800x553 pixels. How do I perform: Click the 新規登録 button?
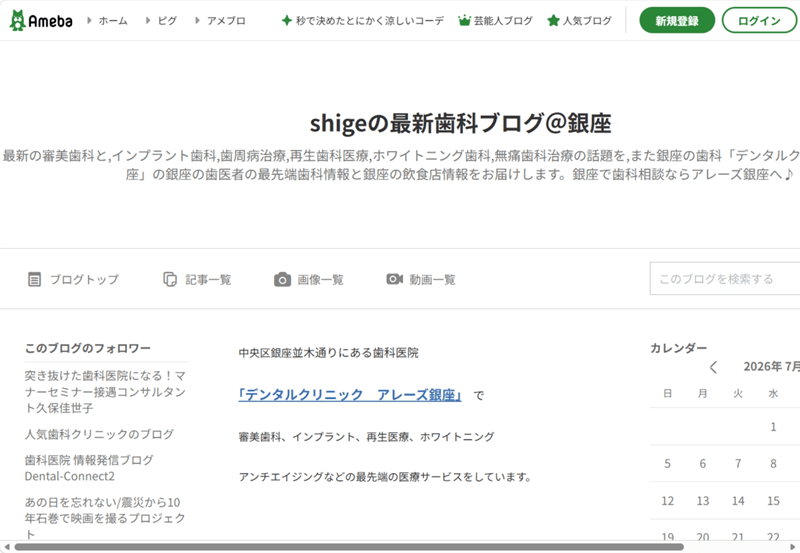[x=677, y=20]
